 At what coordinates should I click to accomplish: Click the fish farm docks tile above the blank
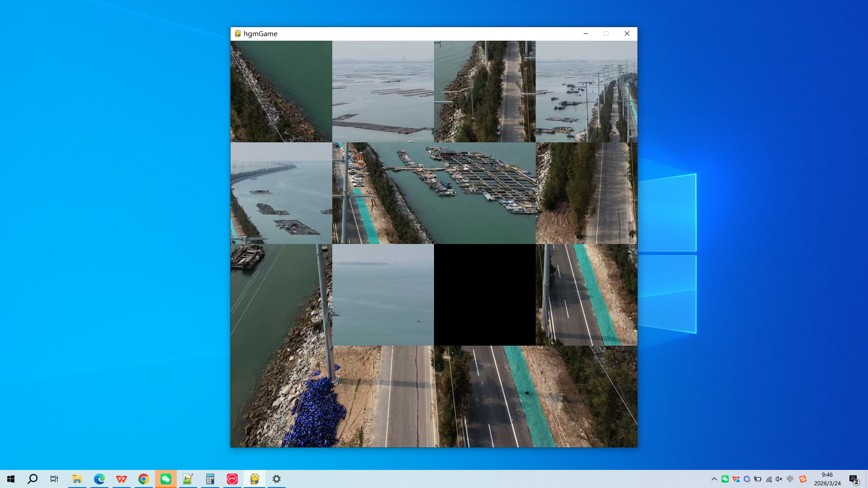tap(485, 193)
